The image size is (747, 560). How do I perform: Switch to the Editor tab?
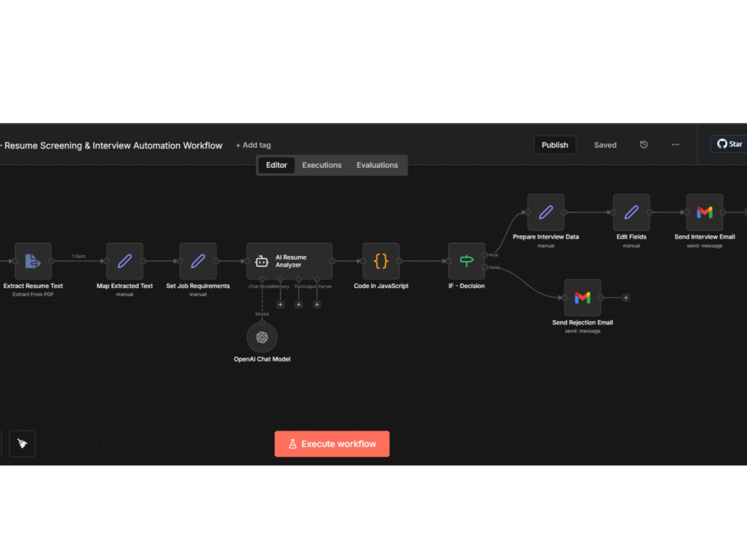tap(276, 165)
